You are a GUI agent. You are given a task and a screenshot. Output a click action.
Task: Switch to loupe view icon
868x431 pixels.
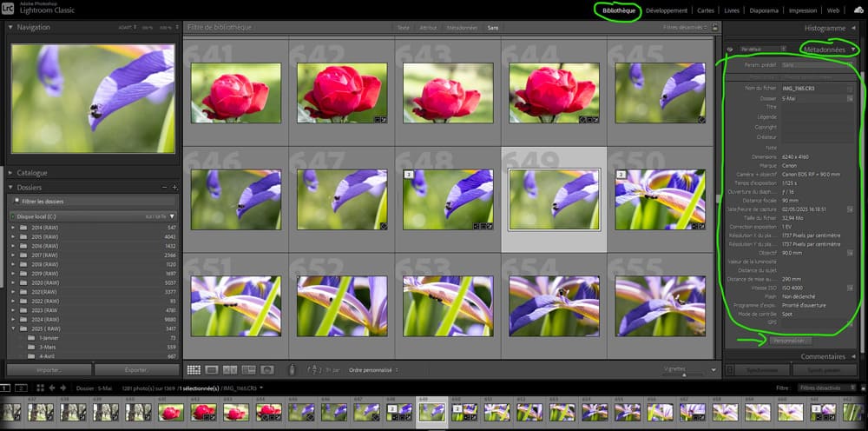coord(212,369)
